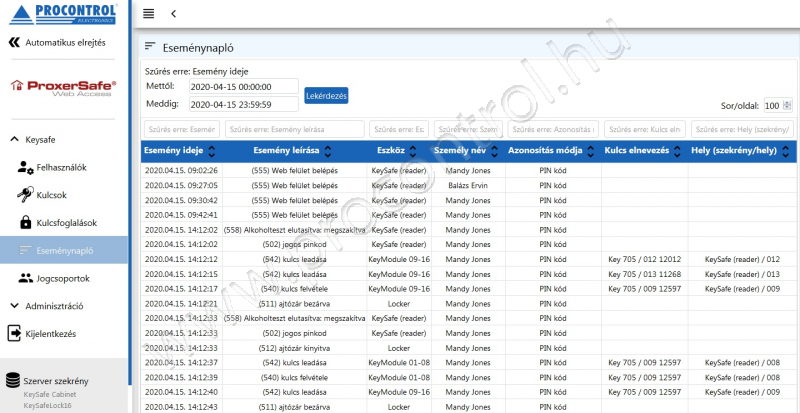The width and height of the screenshot is (800, 413).
Task: Click the Kulcsfoglalások padlock icon
Action: [x=26, y=223]
